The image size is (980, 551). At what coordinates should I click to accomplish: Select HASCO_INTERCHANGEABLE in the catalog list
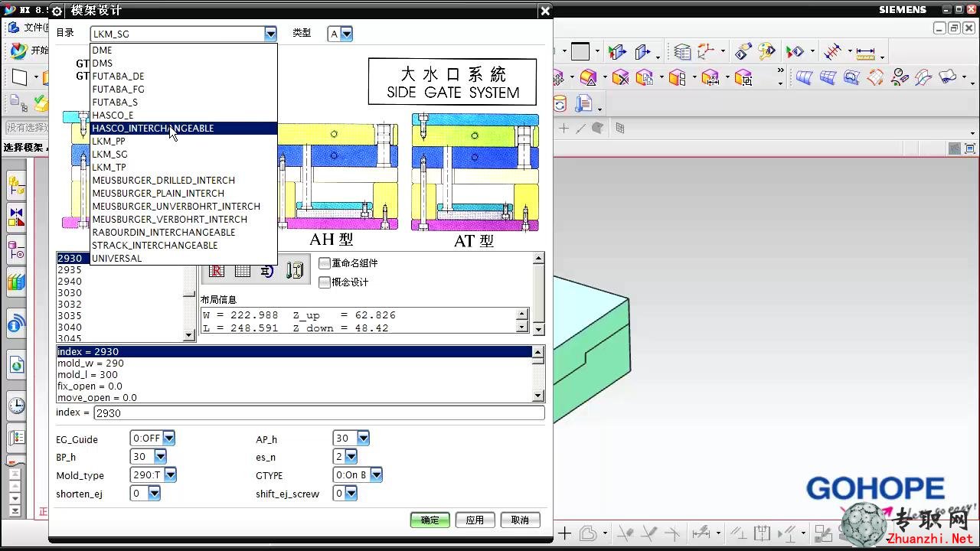(183, 129)
